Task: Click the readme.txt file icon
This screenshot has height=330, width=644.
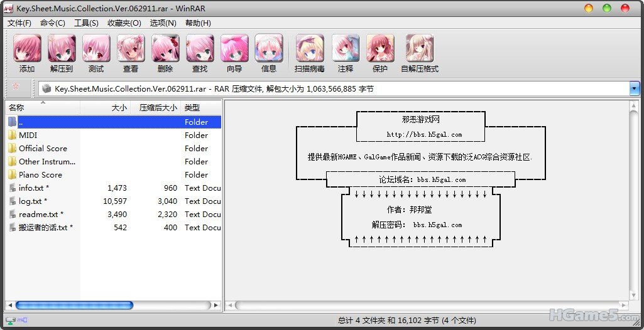Action: click(x=13, y=215)
